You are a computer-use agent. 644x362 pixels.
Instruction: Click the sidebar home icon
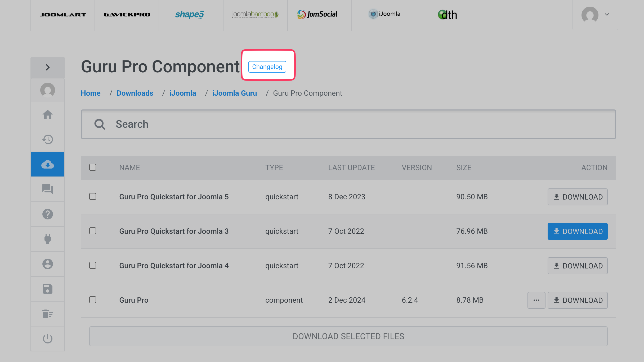point(48,114)
